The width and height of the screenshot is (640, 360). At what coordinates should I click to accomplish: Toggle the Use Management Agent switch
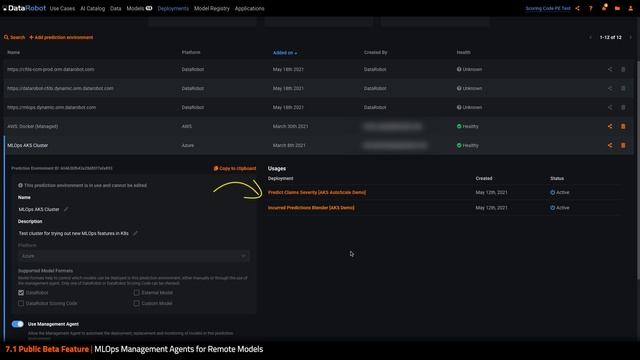[x=18, y=324]
